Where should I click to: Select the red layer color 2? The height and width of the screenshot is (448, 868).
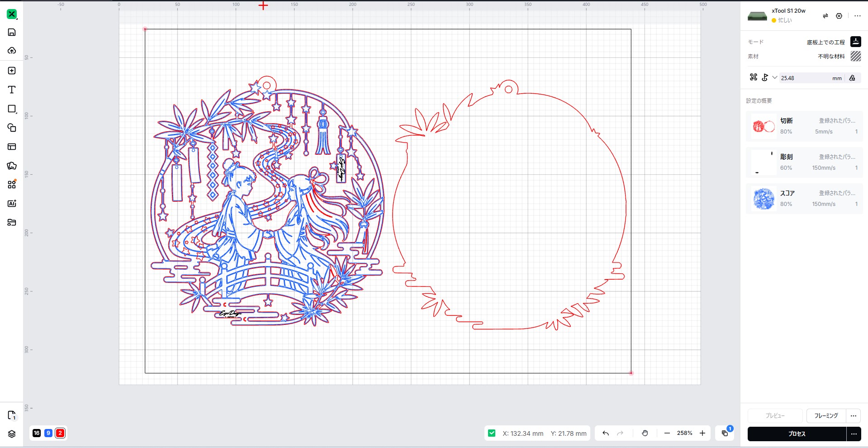coord(60,433)
